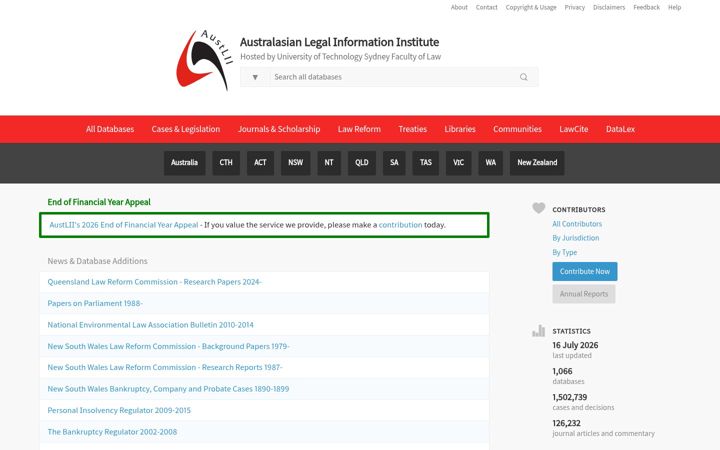Open the Privacy link
This screenshot has width=720, height=450.
574,7
